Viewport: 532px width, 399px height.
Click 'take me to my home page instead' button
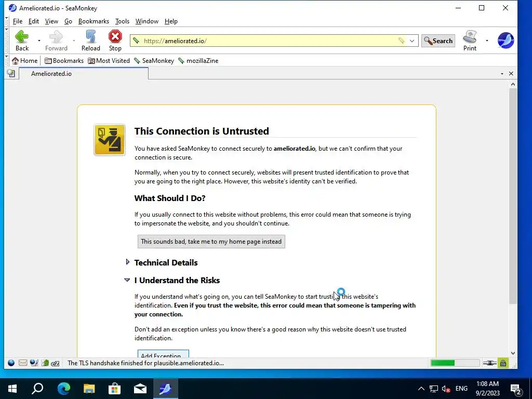pos(211,242)
